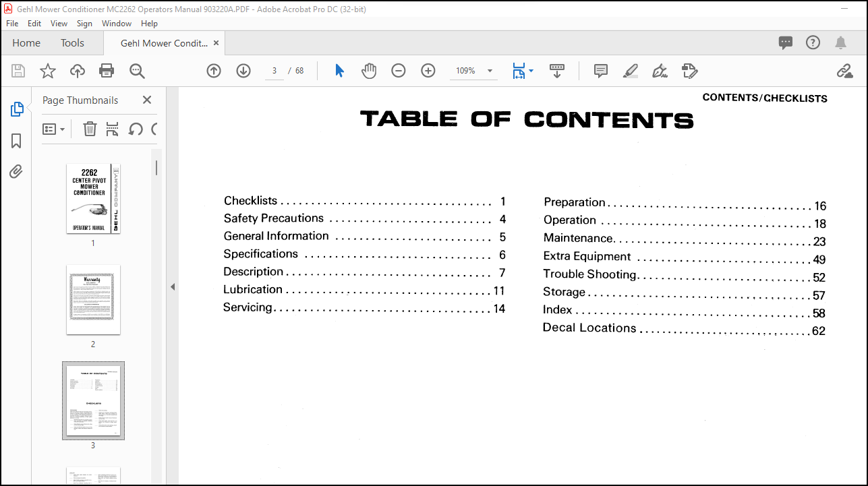The height and width of the screenshot is (486, 868).
Task: Go to previous page arrow
Action: point(214,71)
